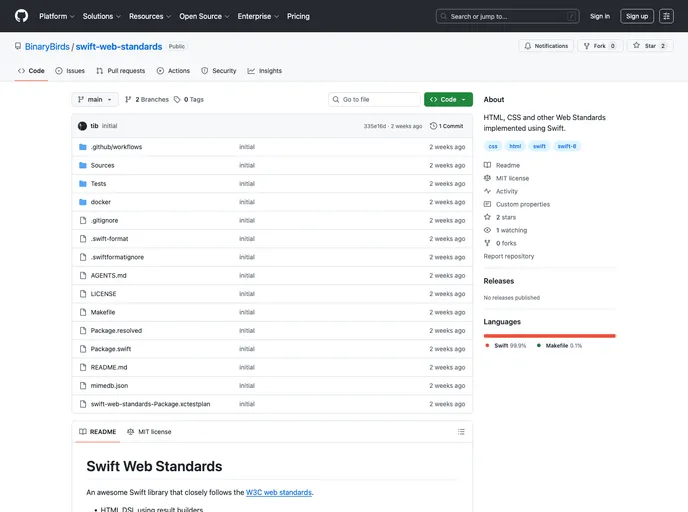Select the MIT license tab in file viewer
This screenshot has height=512, width=688.
point(149,432)
